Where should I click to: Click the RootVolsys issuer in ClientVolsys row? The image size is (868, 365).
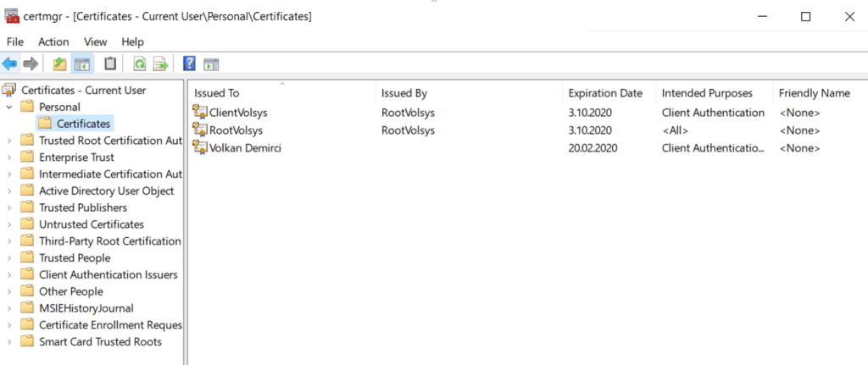(408, 113)
